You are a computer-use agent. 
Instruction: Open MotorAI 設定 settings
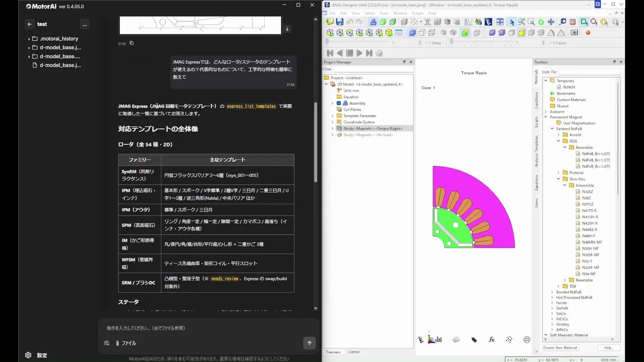36,355
